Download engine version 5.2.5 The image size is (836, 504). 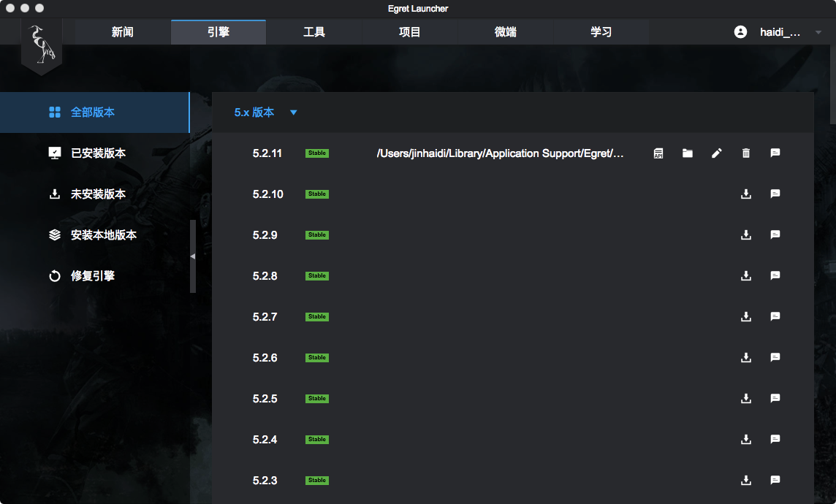[x=746, y=399]
